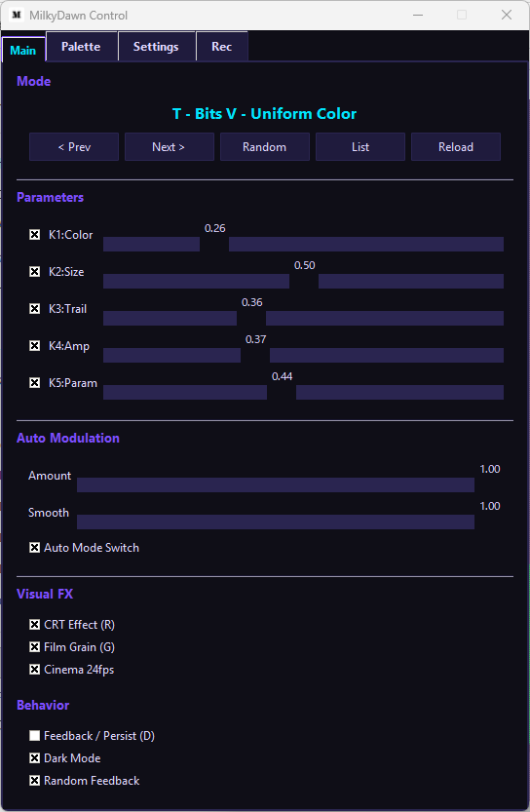The image size is (530, 812).
Task: Click the K4:Amp slider track
Action: (x=303, y=355)
